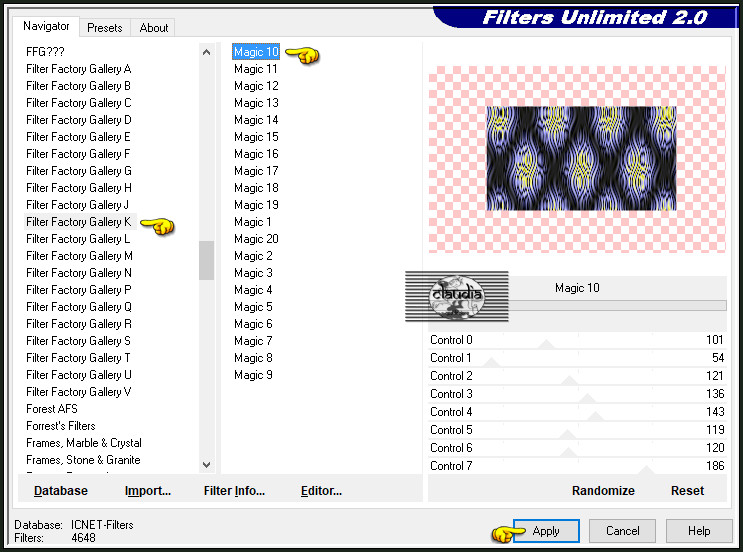Select the Magic 19 filter
Screen dimensions: 743x552
click(256, 205)
